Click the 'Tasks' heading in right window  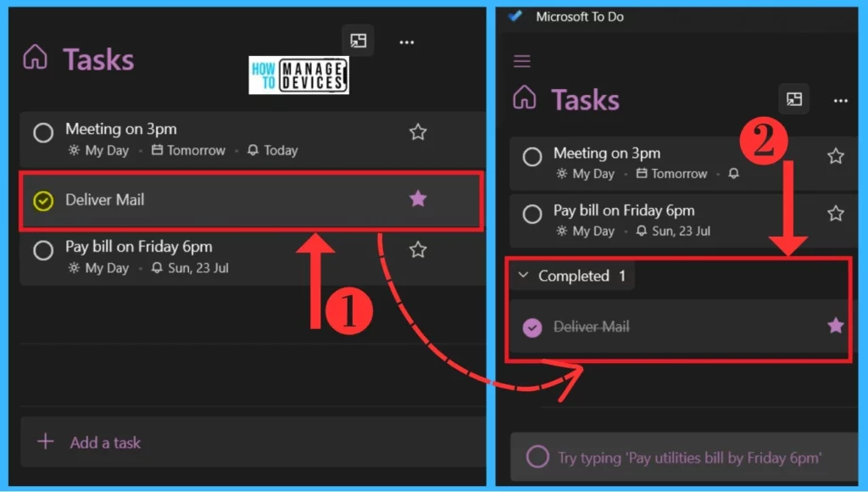tap(585, 100)
